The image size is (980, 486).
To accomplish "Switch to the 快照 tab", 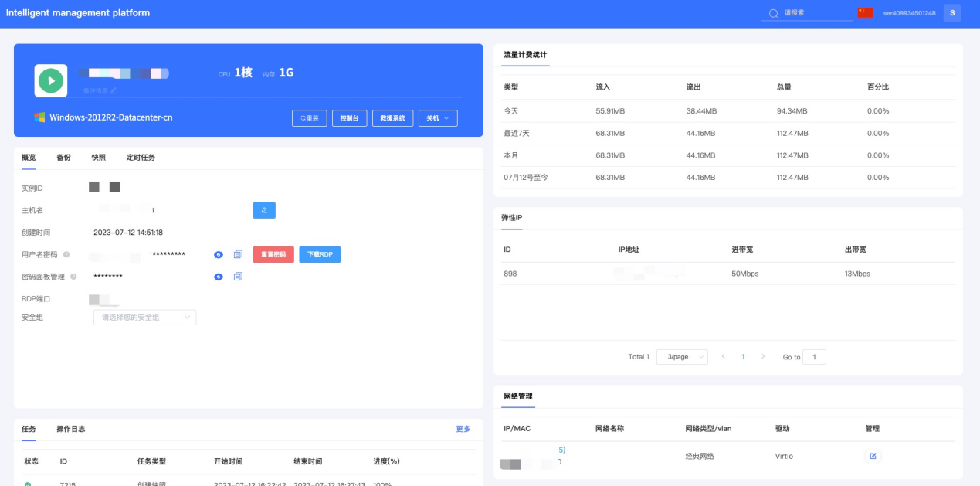I will [x=98, y=158].
